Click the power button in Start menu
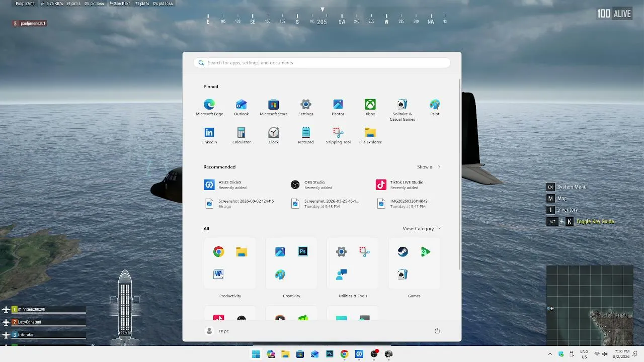 (x=437, y=331)
